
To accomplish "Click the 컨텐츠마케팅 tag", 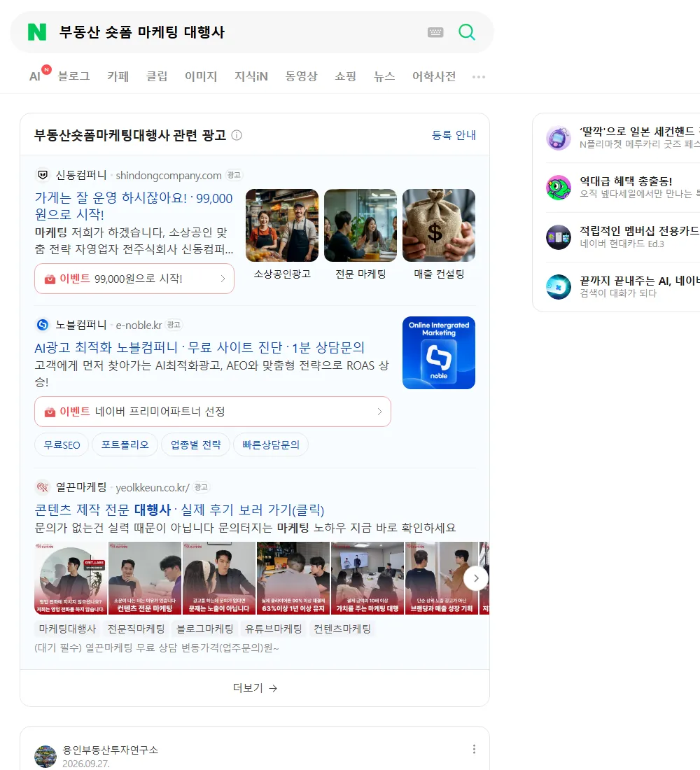I will pyautogui.click(x=342, y=629).
